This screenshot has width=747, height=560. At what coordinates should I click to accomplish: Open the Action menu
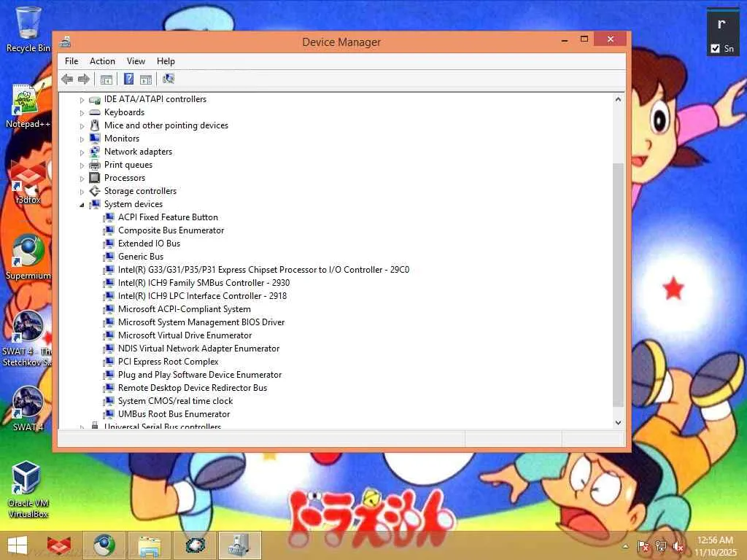pyautogui.click(x=102, y=61)
